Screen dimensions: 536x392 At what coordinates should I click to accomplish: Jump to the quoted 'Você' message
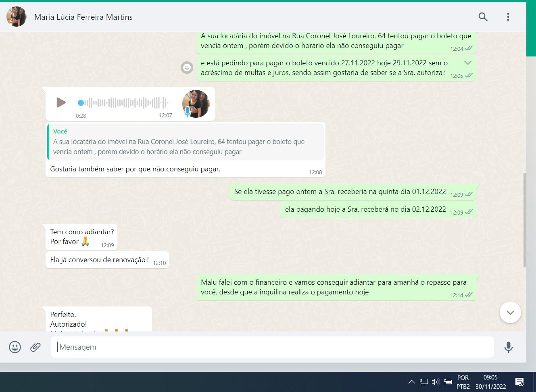point(186,142)
